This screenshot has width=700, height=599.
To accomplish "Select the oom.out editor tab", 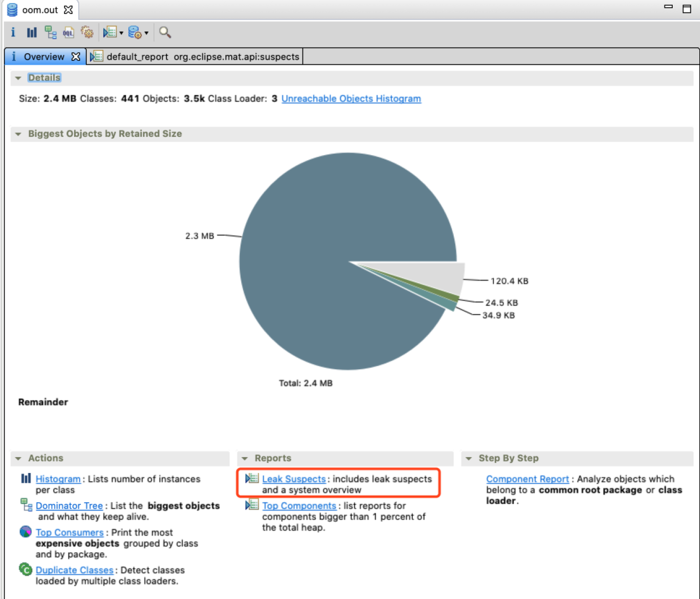I will click(x=40, y=10).
